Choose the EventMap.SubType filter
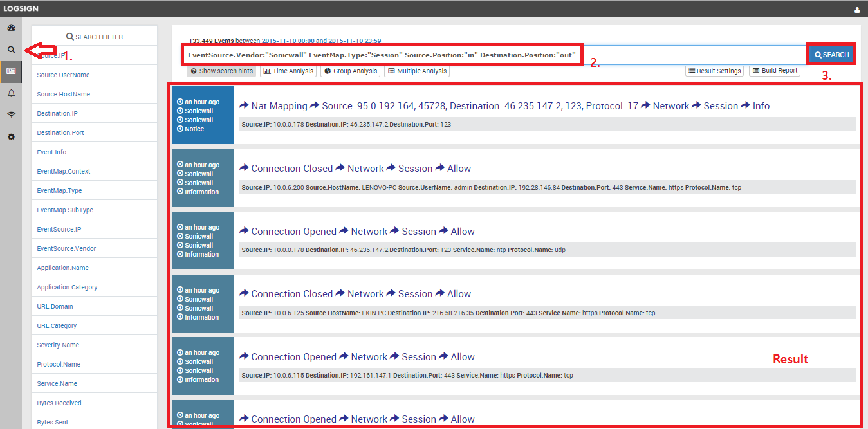This screenshot has height=429, width=868. 65,210
